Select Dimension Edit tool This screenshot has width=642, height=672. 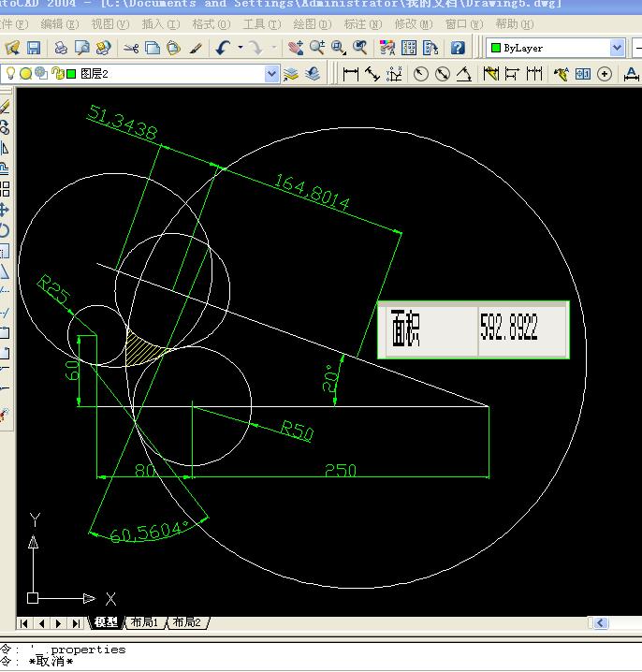tap(632, 74)
